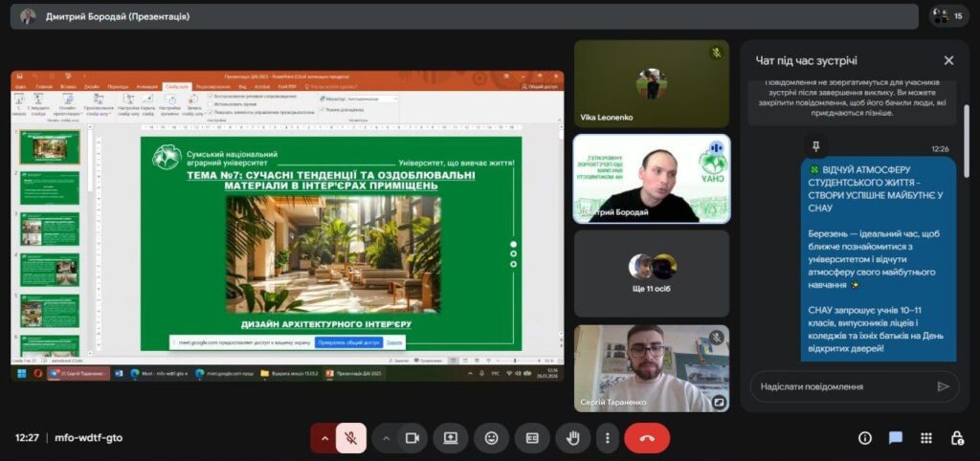Close the in-call chat panel
The image size is (980, 461).
point(948,60)
